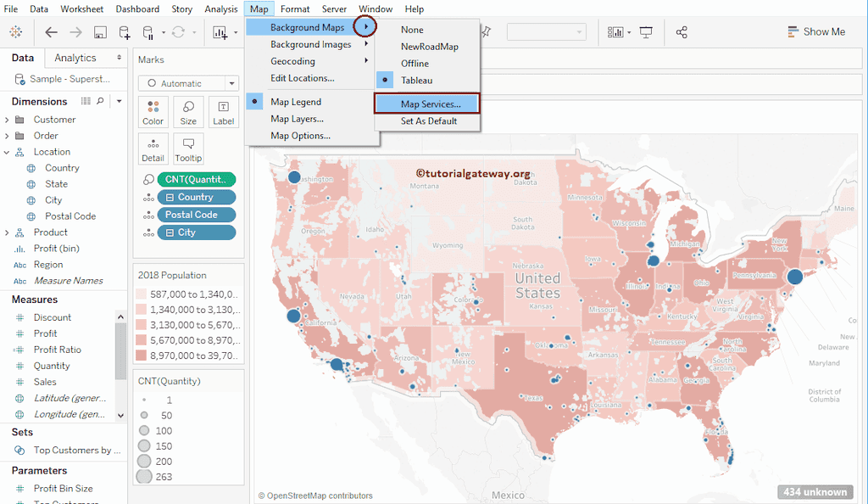Select the Offline background map
The height and width of the screenshot is (504, 868).
415,63
